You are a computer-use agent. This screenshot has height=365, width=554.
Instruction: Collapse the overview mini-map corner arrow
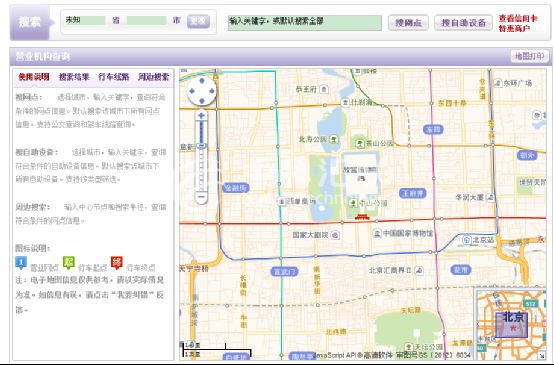tap(542, 356)
